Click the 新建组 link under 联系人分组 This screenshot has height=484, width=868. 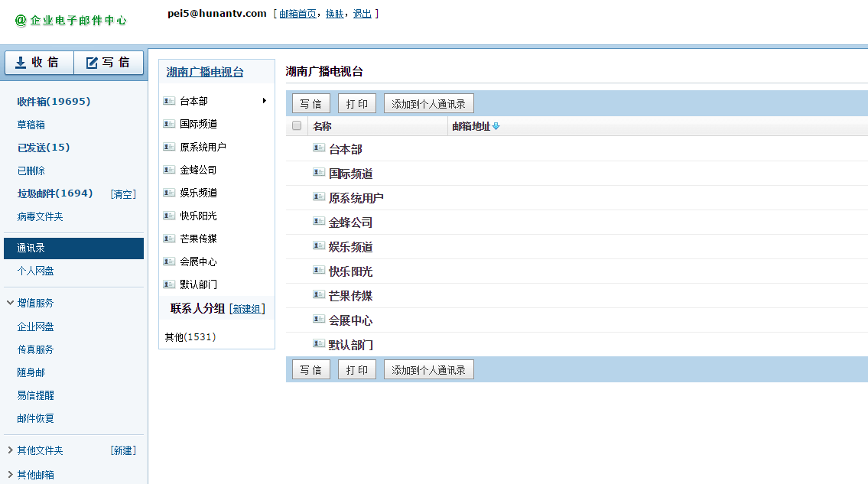tap(247, 308)
